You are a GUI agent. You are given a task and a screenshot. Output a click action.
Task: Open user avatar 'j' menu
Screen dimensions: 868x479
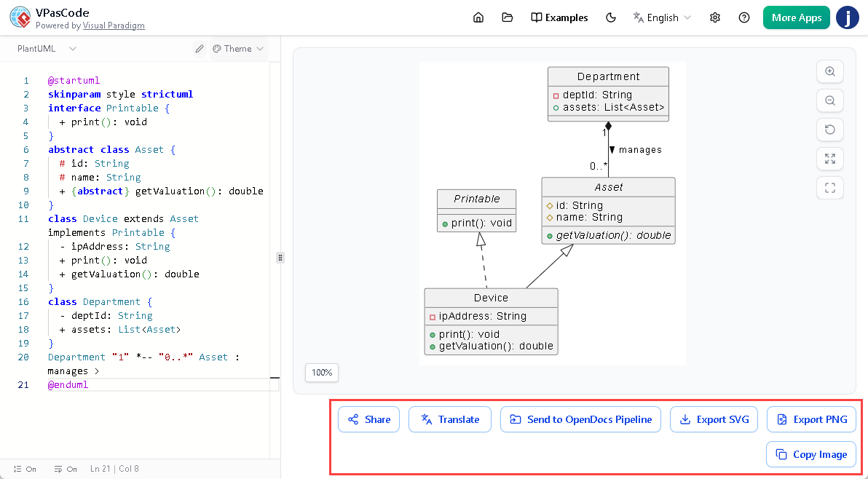(x=847, y=17)
